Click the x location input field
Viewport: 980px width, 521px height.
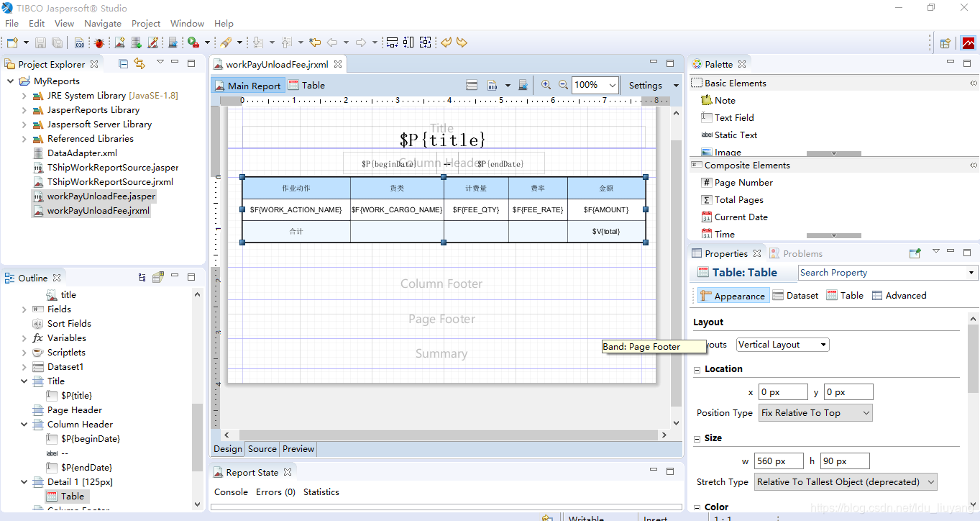(782, 392)
